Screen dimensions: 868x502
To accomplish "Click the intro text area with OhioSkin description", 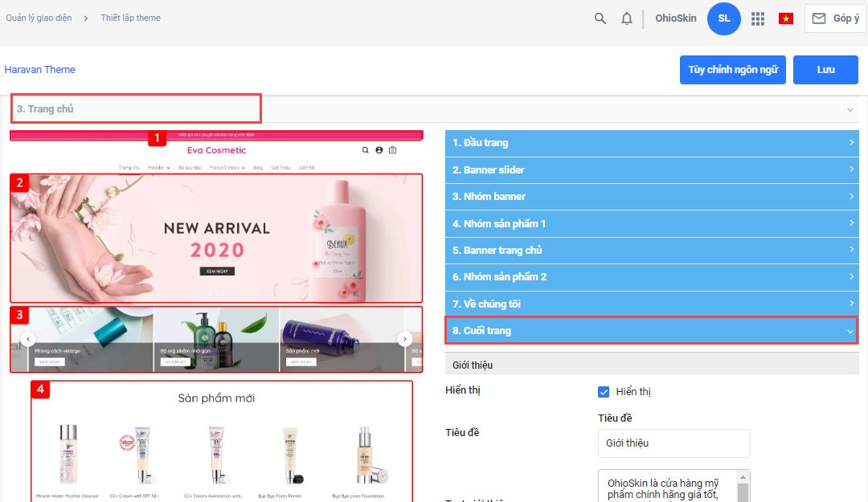I will (668, 487).
